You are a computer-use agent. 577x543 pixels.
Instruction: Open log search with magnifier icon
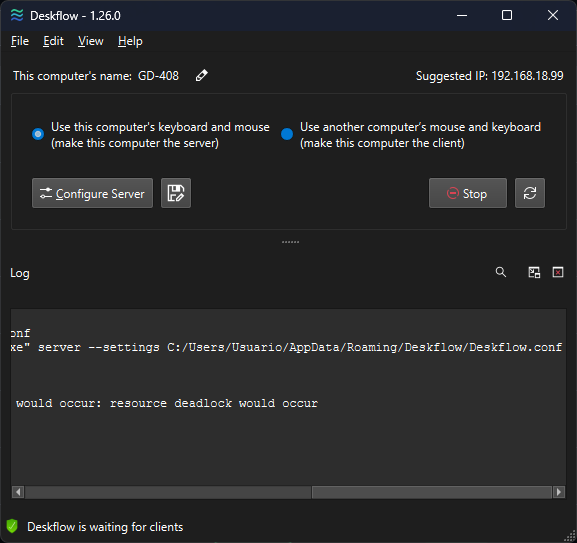[500, 272]
